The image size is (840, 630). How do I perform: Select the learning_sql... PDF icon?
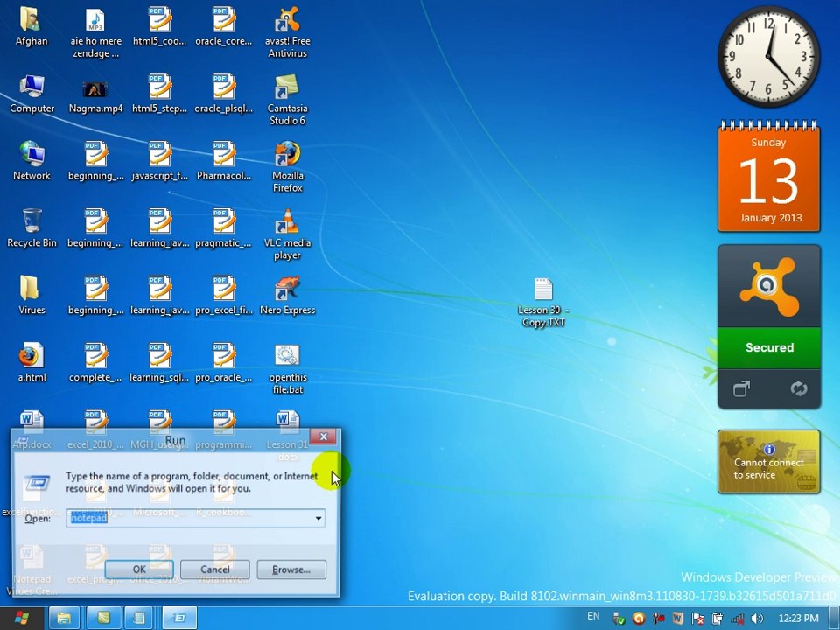(x=159, y=362)
